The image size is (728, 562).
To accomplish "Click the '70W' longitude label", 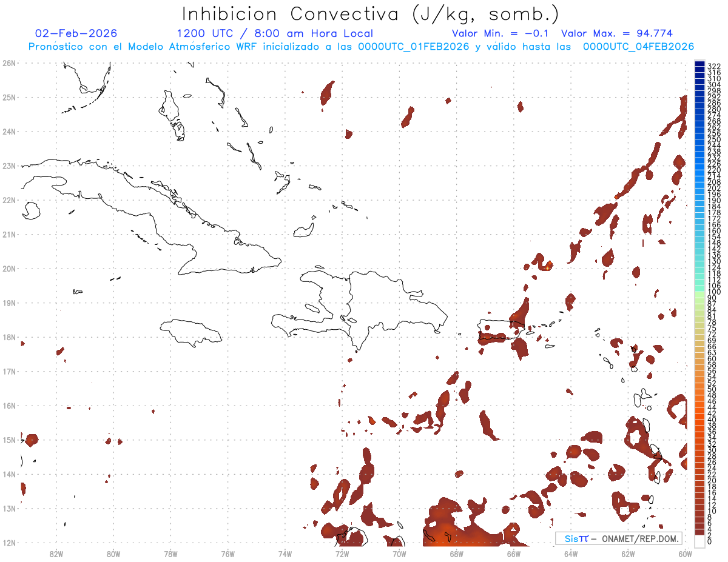I will (x=399, y=554).
